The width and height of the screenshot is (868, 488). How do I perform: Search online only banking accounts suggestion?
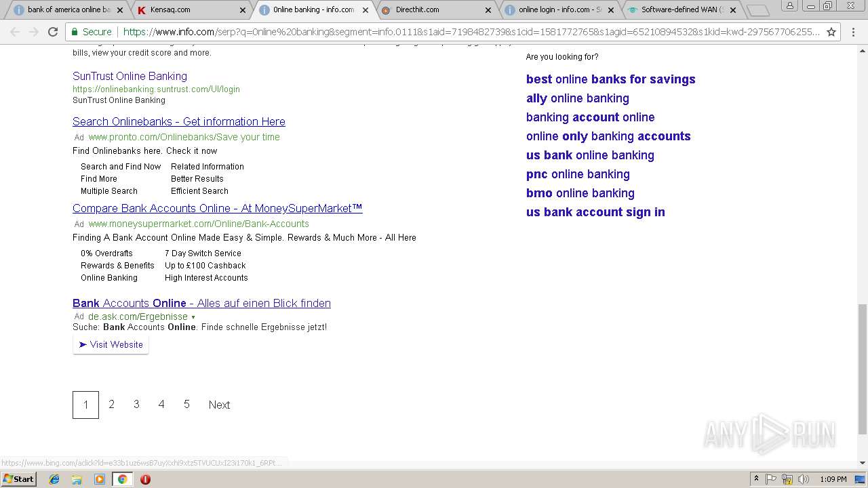(608, 136)
